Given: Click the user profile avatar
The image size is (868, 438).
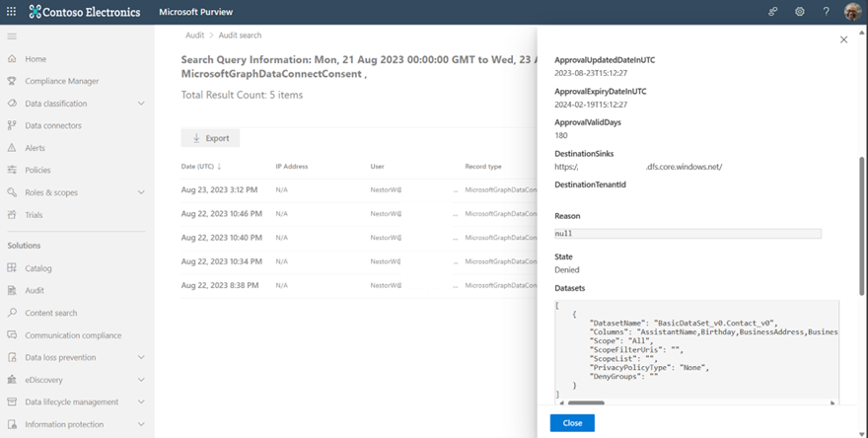Looking at the screenshot, I should click(852, 11).
